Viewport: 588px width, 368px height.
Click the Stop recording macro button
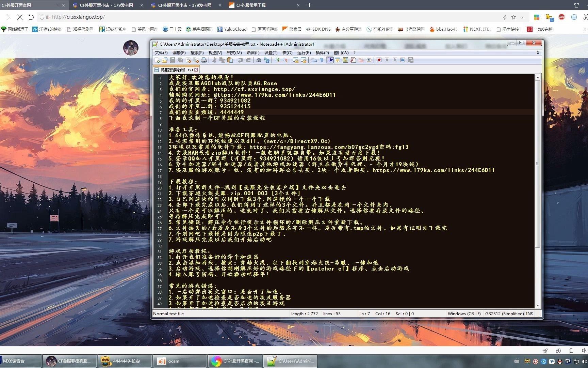(387, 60)
